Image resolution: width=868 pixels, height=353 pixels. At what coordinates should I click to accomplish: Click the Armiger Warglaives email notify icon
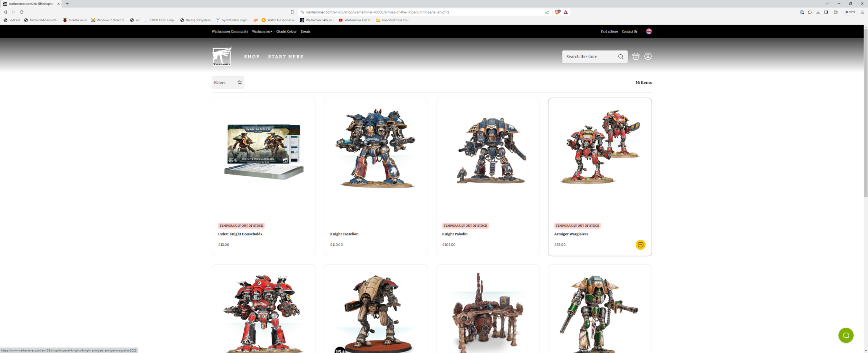pyautogui.click(x=640, y=245)
